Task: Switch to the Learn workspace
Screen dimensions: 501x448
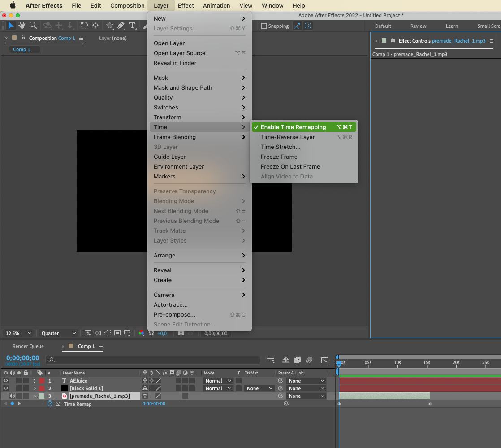Action: pyautogui.click(x=452, y=26)
